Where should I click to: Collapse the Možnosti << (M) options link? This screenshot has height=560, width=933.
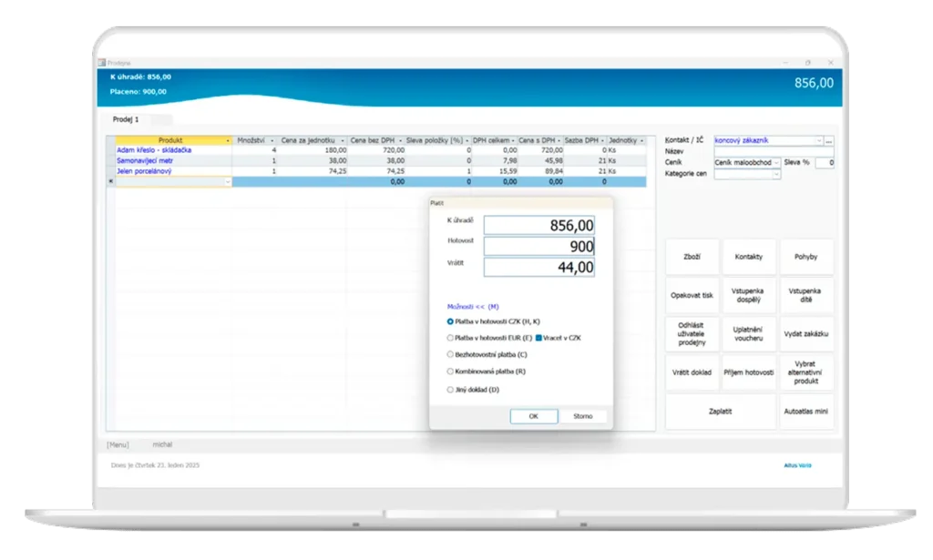point(473,307)
